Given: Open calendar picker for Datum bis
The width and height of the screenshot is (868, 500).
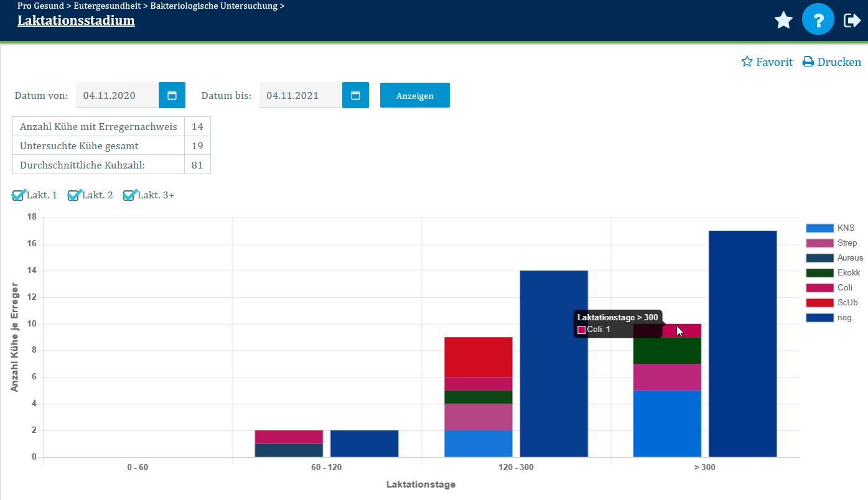Looking at the screenshot, I should tap(355, 95).
